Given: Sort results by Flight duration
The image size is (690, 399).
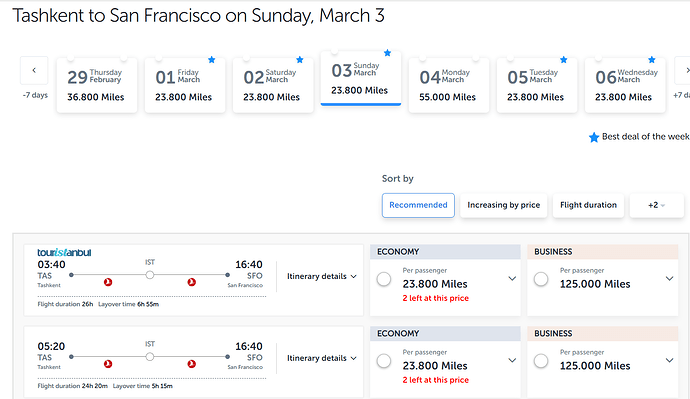Looking at the screenshot, I should point(588,205).
